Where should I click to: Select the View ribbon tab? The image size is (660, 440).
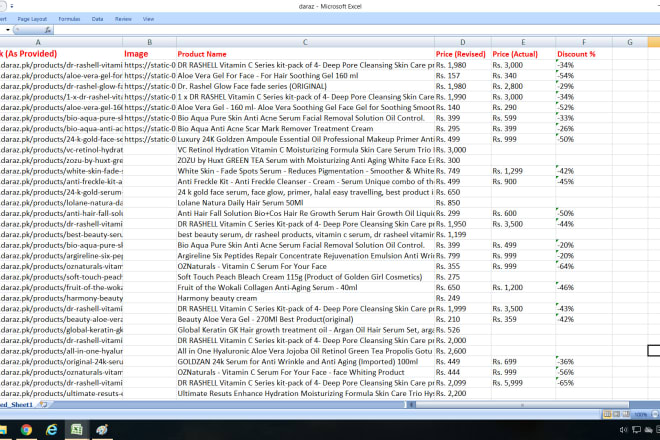[x=148, y=19]
